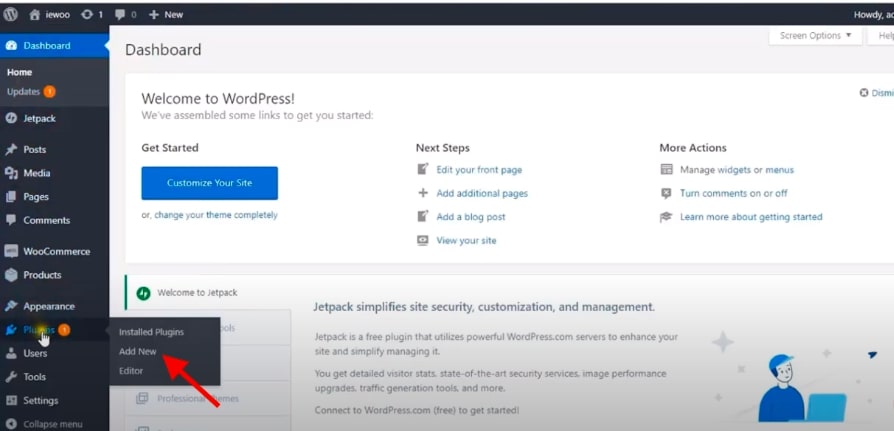Click the WordPress logo in admin bar
The image size is (894, 431).
[11, 15]
